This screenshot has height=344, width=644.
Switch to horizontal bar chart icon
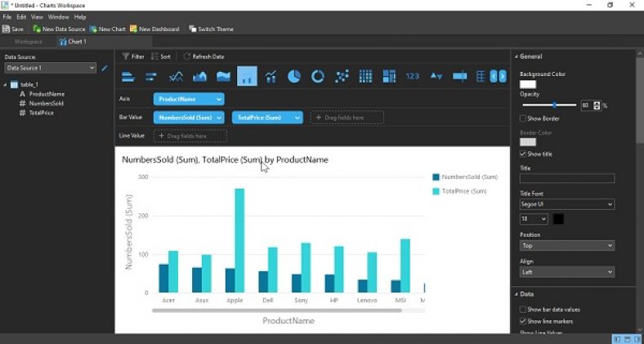(128, 76)
